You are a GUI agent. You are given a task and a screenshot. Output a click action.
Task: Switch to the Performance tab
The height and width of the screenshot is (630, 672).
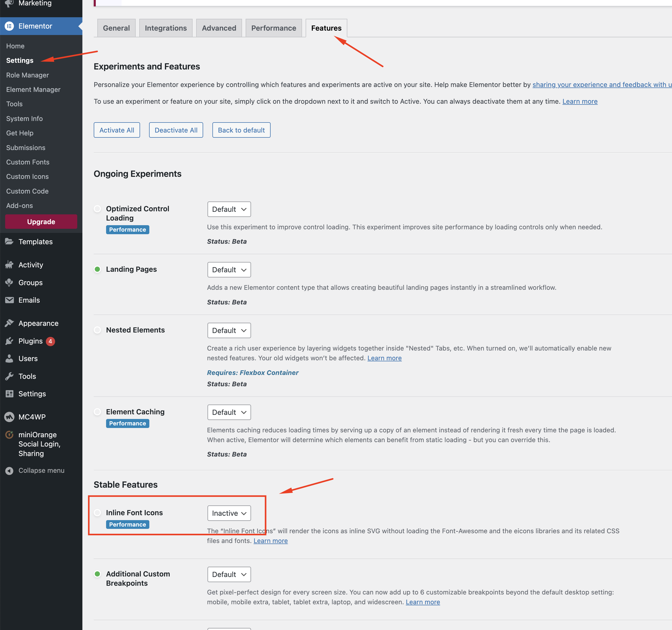[273, 28]
